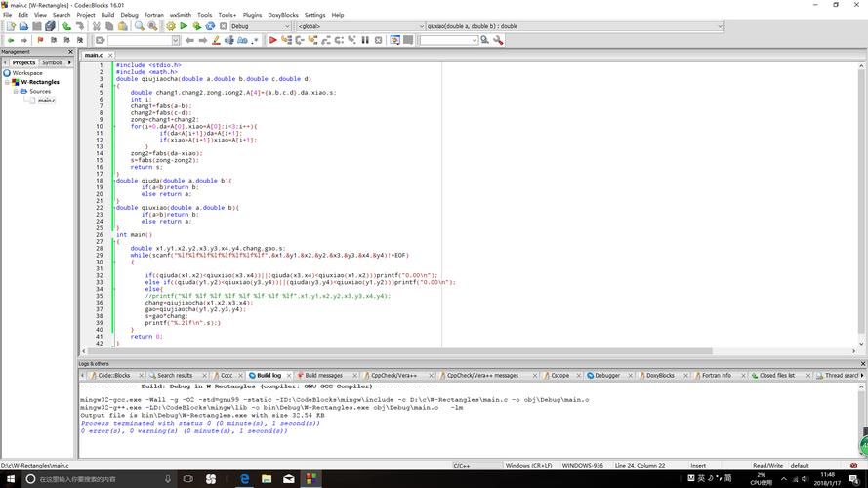
Task: Open the wxSmith menu
Action: pos(180,15)
